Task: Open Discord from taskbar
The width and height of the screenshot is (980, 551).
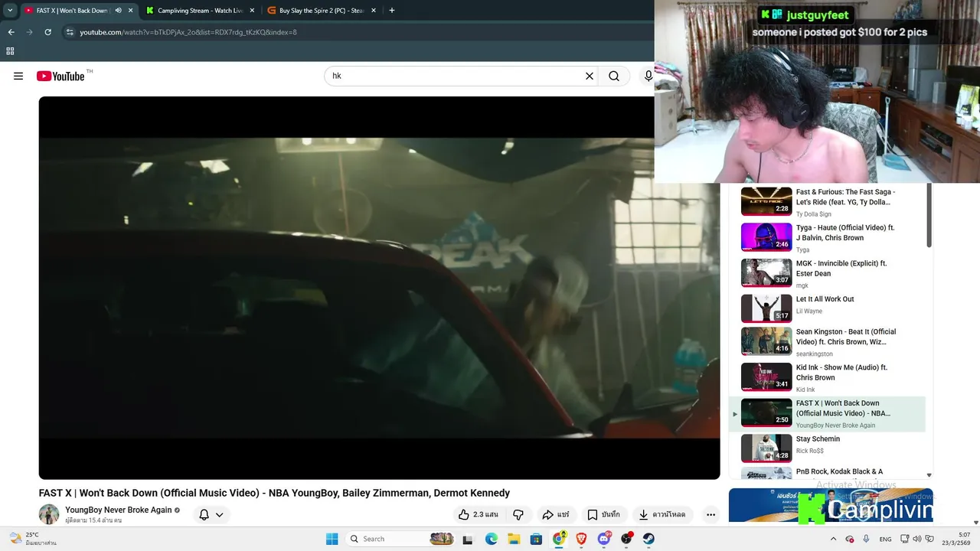Action: 604,539
